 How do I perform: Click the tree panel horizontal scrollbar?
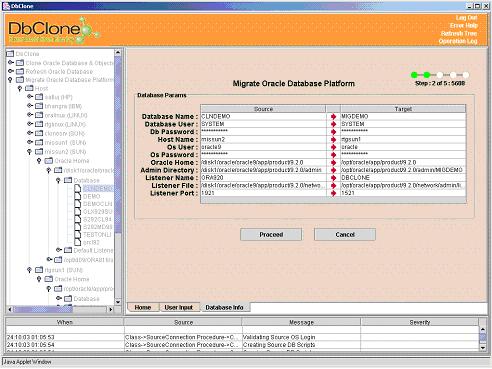tap(60, 309)
